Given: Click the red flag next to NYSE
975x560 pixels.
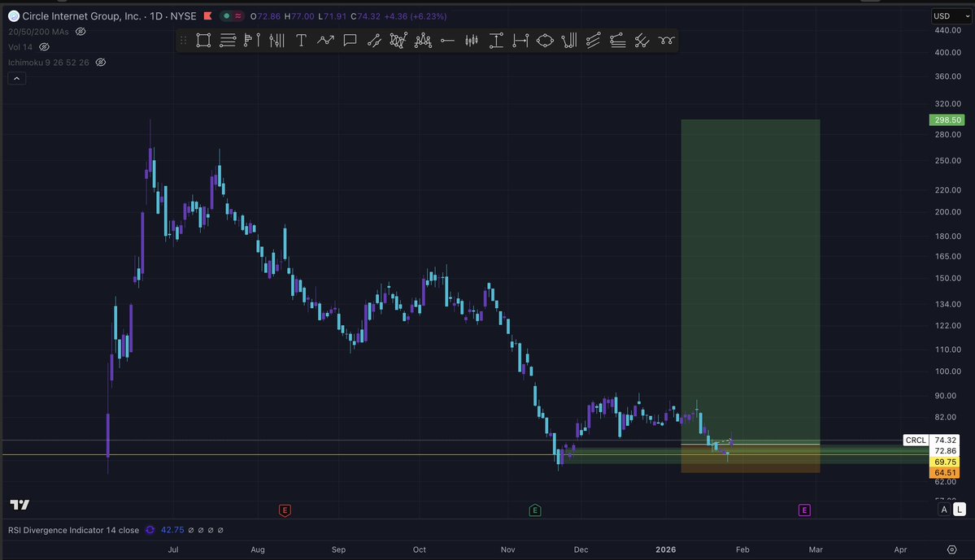Looking at the screenshot, I should pyautogui.click(x=207, y=16).
